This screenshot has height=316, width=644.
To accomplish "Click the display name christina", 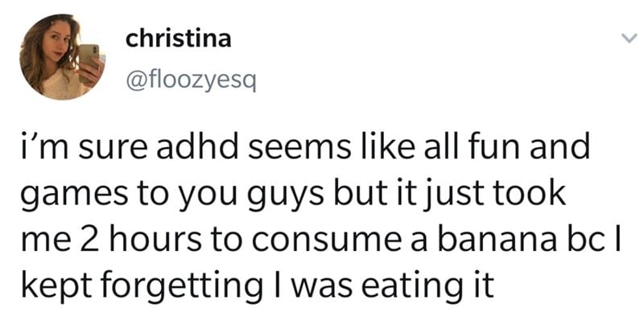I will 178,39.
